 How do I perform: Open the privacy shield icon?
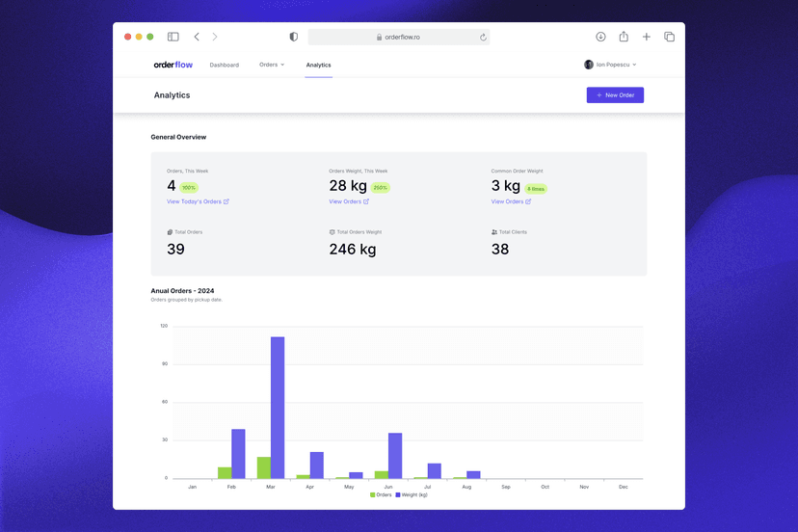coord(294,37)
